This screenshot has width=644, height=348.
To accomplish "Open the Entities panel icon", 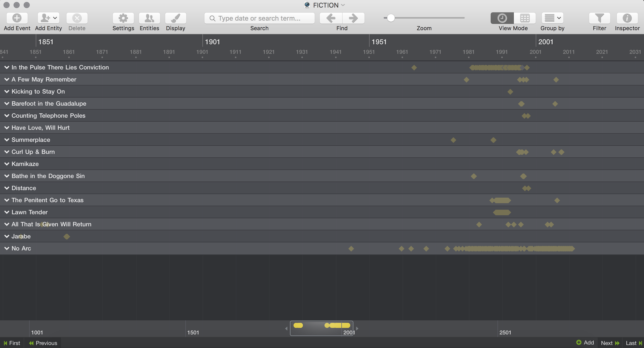I will (149, 18).
